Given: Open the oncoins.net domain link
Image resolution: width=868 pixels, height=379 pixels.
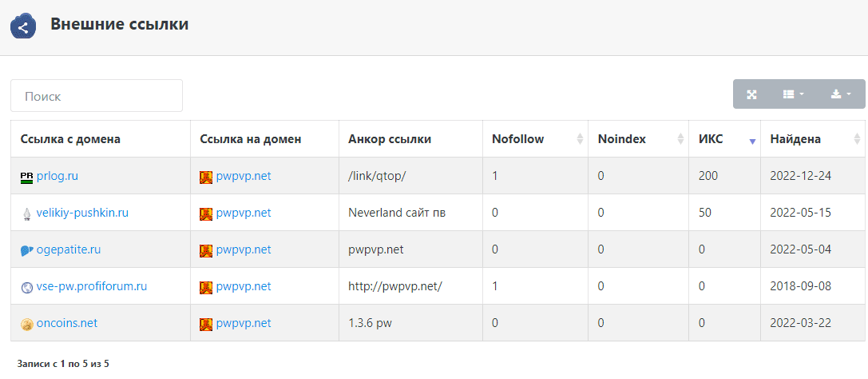Looking at the screenshot, I should (67, 323).
